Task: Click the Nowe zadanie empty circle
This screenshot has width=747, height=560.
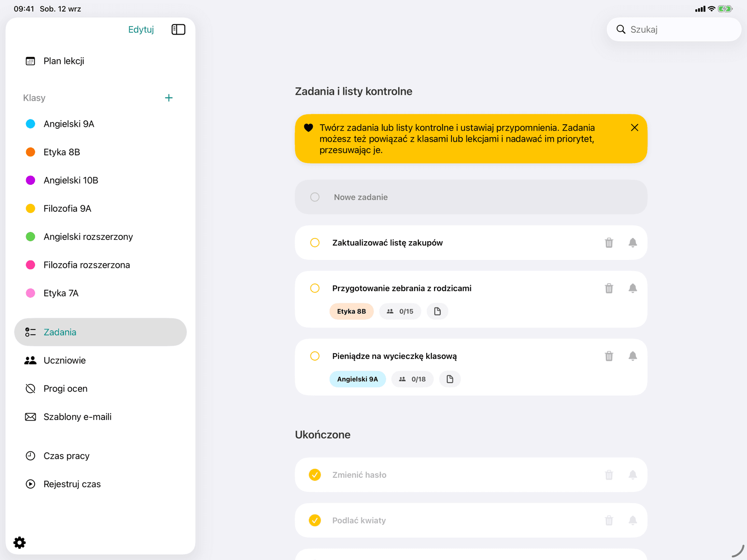Action: (x=315, y=197)
